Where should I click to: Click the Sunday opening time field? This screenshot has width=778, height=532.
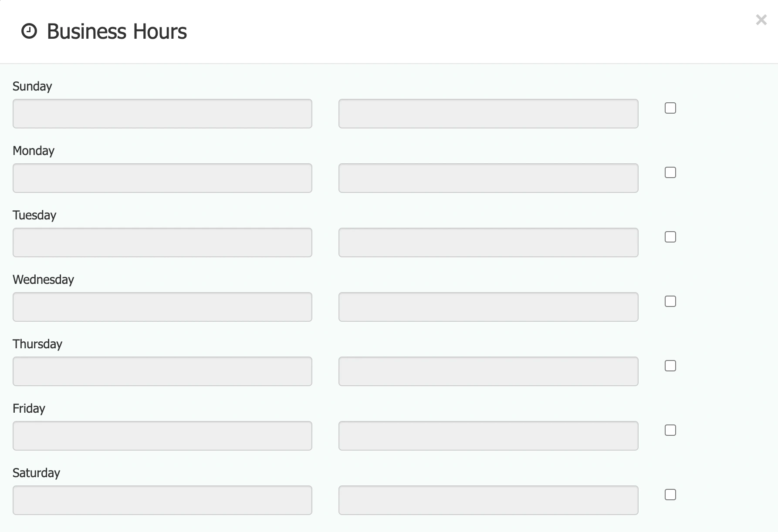(162, 114)
